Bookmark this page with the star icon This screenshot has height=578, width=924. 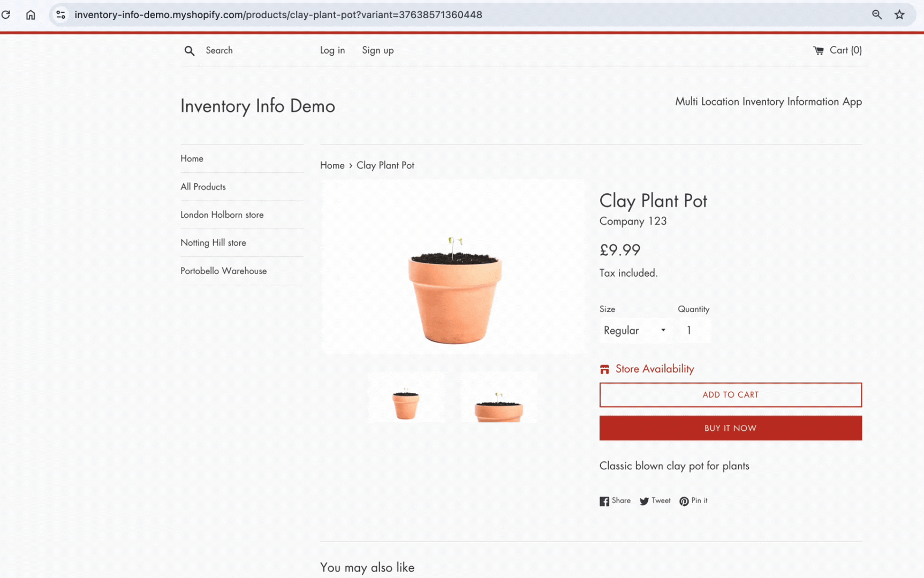899,14
